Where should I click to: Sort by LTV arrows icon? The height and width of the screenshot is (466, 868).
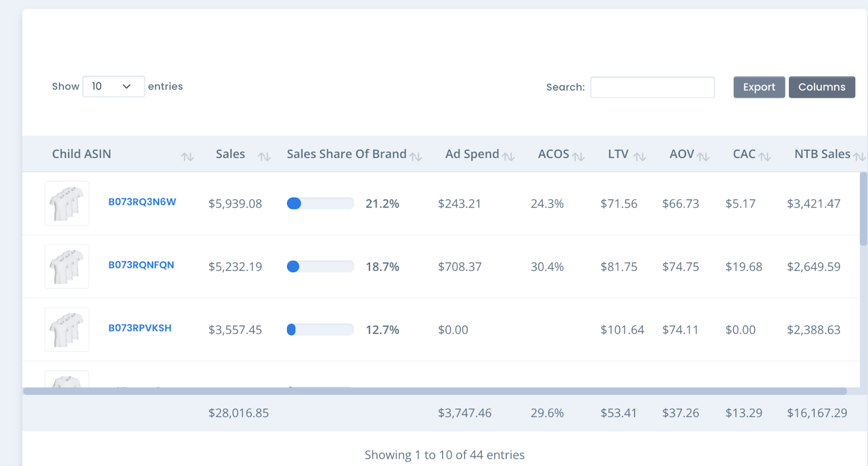pos(640,157)
